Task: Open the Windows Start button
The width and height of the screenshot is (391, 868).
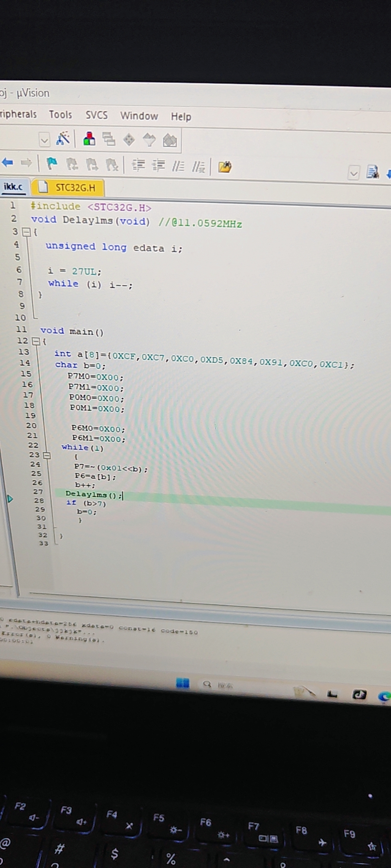Action: pyautogui.click(x=183, y=683)
